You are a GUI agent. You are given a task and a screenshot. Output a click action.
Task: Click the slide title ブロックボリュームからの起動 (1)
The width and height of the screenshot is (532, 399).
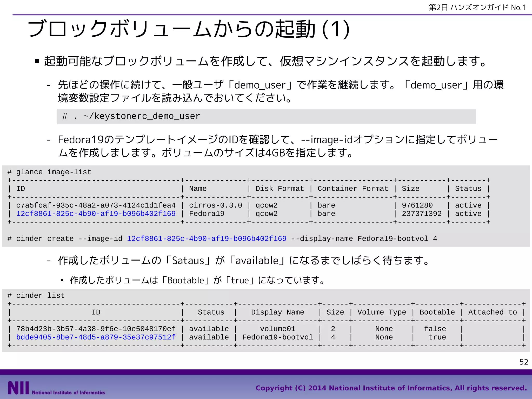[x=189, y=29]
